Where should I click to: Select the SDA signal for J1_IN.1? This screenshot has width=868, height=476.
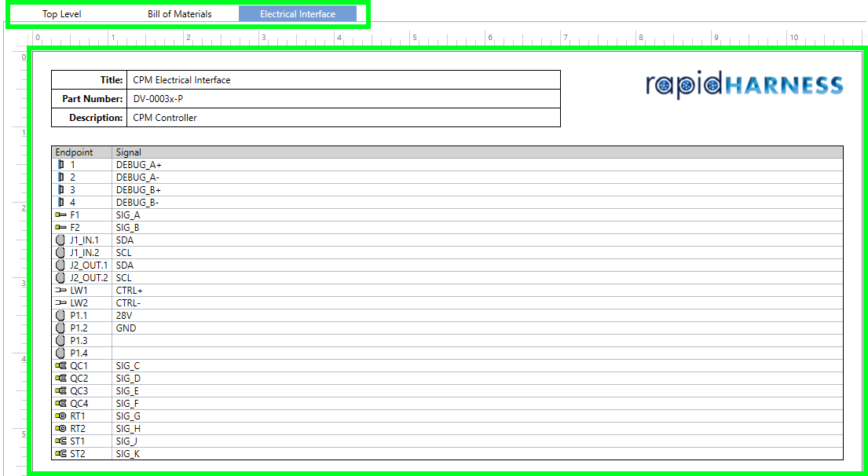pyautogui.click(x=477, y=240)
